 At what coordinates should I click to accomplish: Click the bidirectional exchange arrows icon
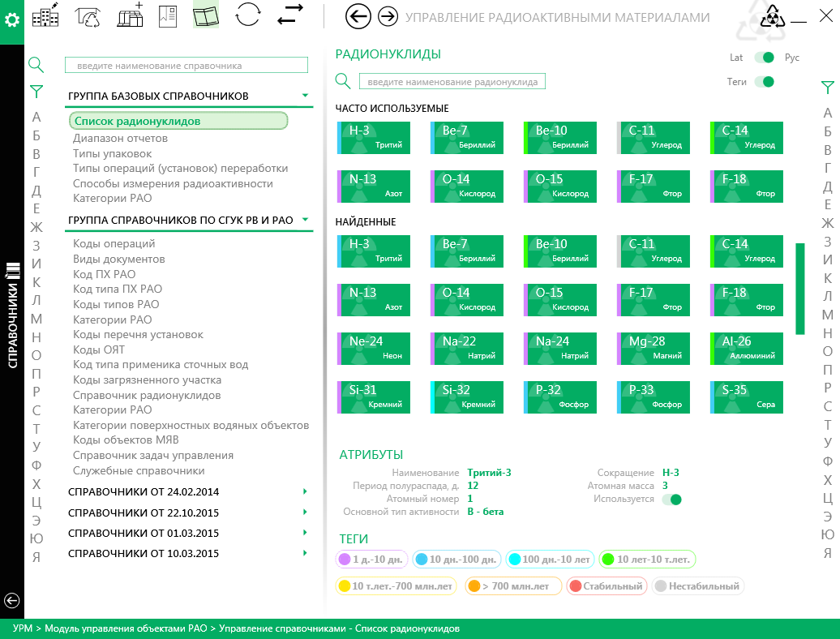click(x=290, y=15)
